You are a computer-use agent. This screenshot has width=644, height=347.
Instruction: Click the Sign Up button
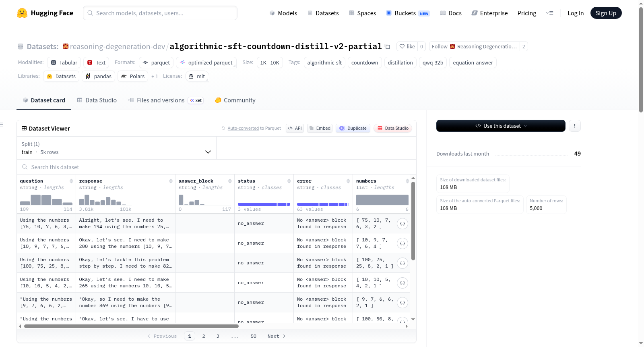pos(606,13)
